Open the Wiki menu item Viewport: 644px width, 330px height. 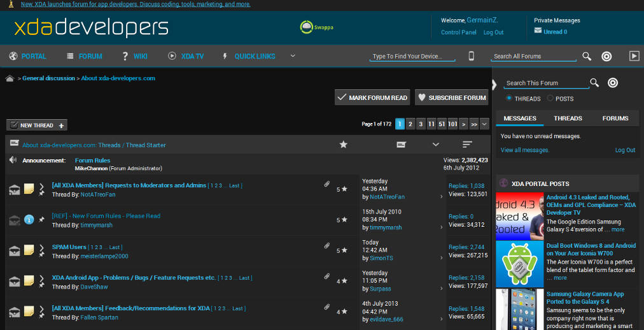pyautogui.click(x=134, y=56)
